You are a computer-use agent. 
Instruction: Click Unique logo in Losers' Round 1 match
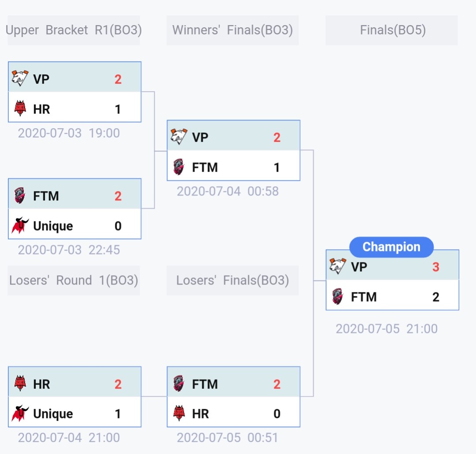[20, 413]
